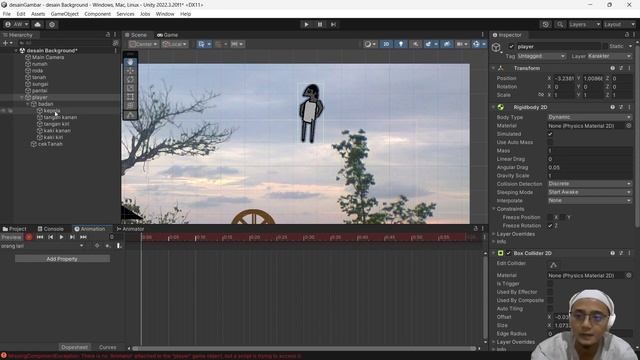
Task: Click the Mass input field
Action: pyautogui.click(x=589, y=151)
